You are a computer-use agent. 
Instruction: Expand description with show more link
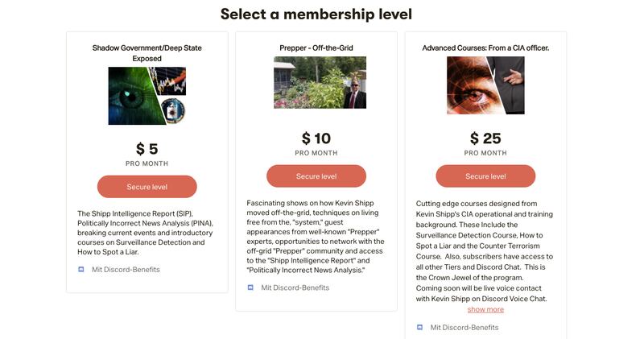(x=485, y=309)
